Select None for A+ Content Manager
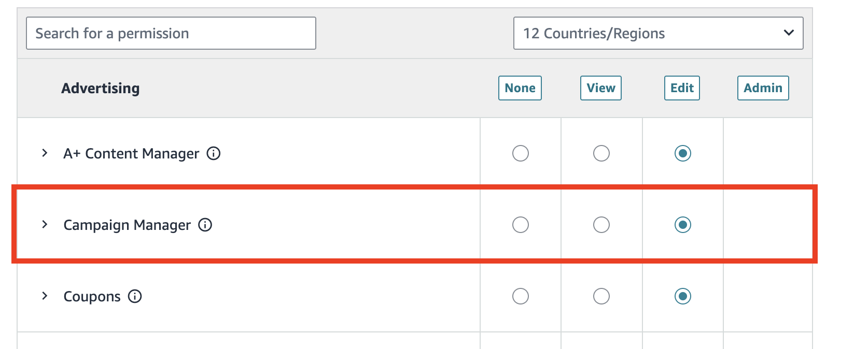 pyautogui.click(x=520, y=153)
